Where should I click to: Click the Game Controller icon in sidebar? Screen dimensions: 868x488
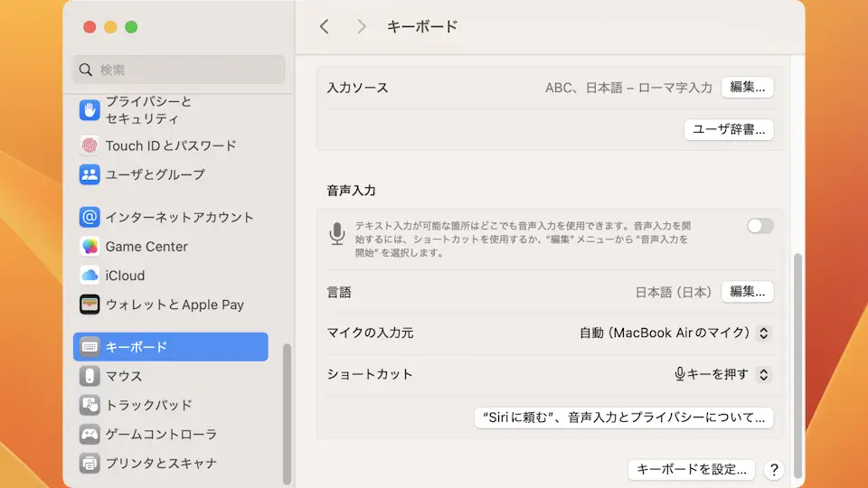[x=90, y=434]
